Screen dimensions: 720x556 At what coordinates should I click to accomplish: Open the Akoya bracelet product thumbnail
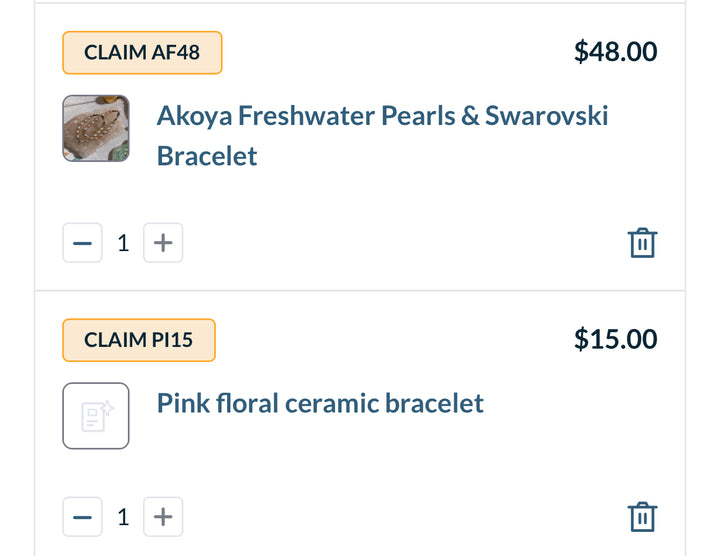point(96,129)
